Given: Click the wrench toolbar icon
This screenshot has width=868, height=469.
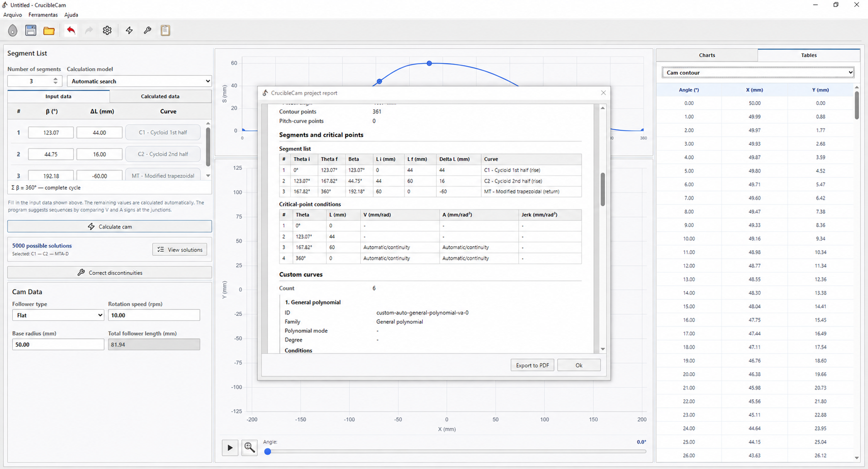Looking at the screenshot, I should [147, 31].
